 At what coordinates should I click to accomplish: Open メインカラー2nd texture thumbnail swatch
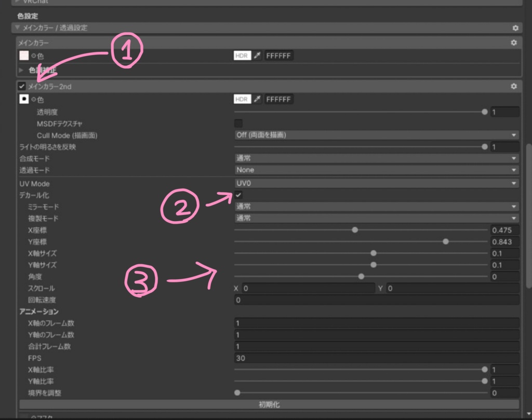[x=24, y=99]
